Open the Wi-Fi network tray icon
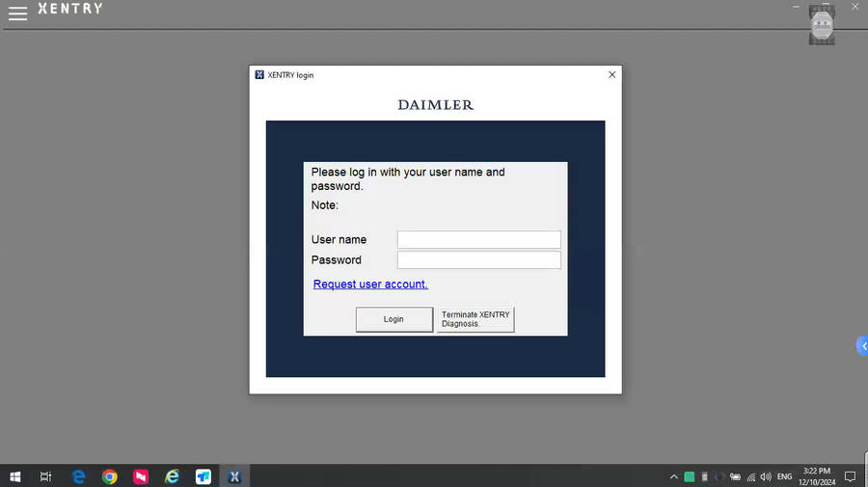 click(x=750, y=476)
